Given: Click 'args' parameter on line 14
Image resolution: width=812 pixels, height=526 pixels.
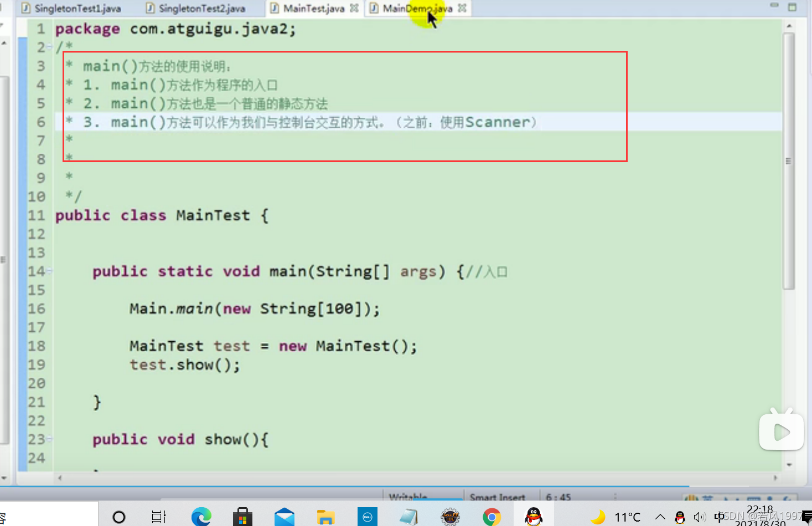Looking at the screenshot, I should tap(418, 272).
